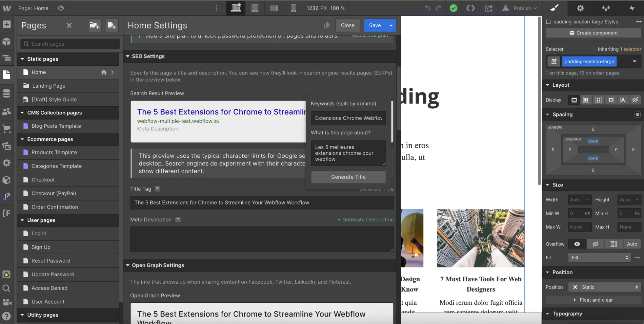The width and height of the screenshot is (644, 324).
Task: Open the Fit Fill dropdown
Action: pos(599,258)
